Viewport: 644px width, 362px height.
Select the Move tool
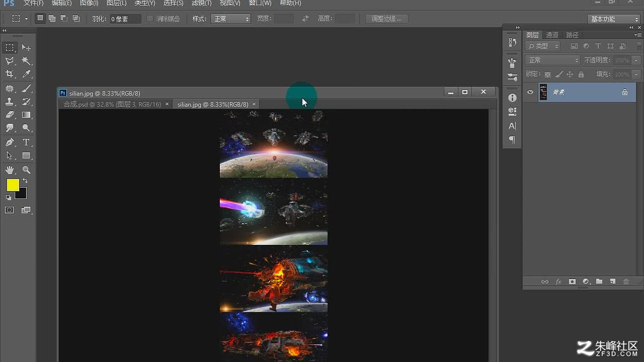click(27, 48)
